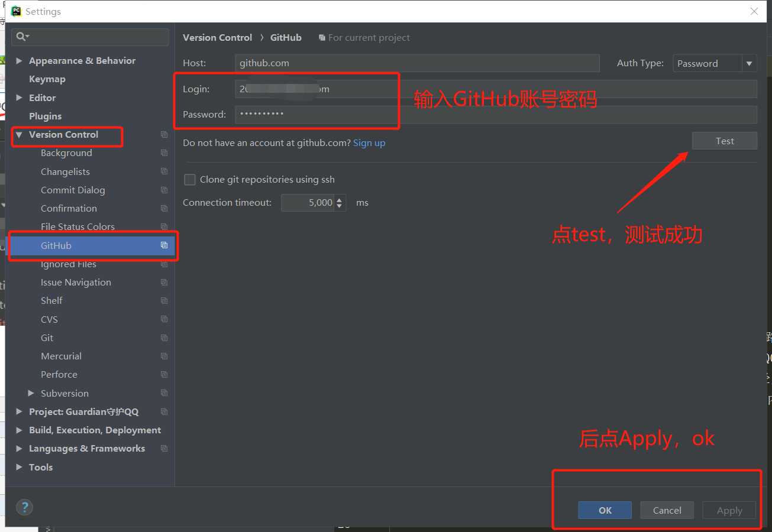Click project-level icon next to Perforce
The image size is (772, 532).
click(164, 375)
